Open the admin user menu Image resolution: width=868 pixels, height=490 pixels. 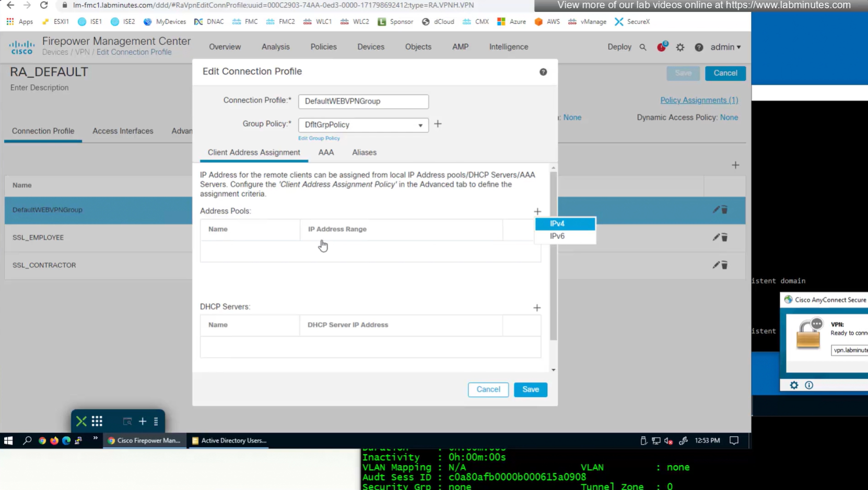pyautogui.click(x=725, y=47)
